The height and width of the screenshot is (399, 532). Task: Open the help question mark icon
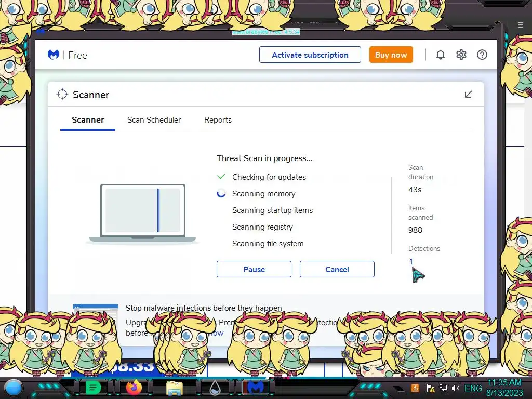482,55
